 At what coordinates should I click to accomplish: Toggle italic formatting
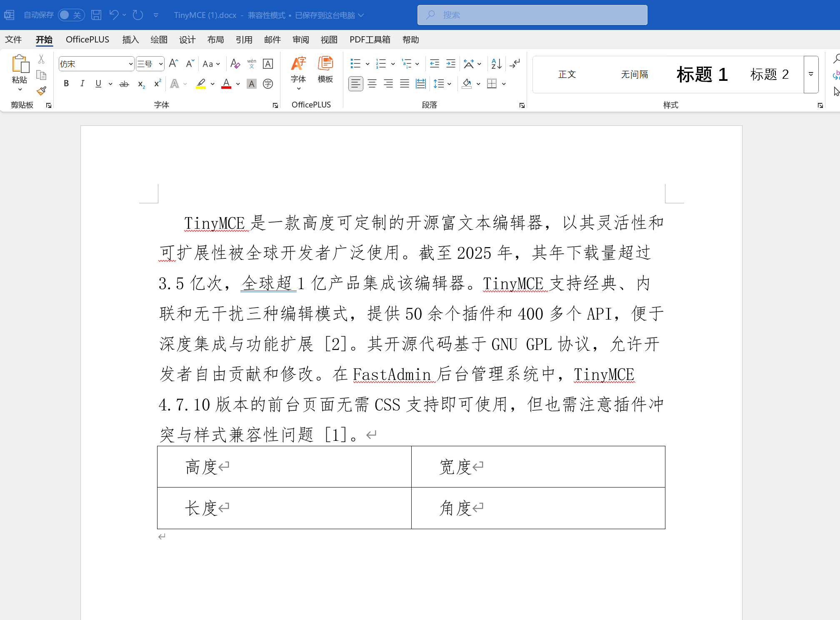[x=82, y=83]
